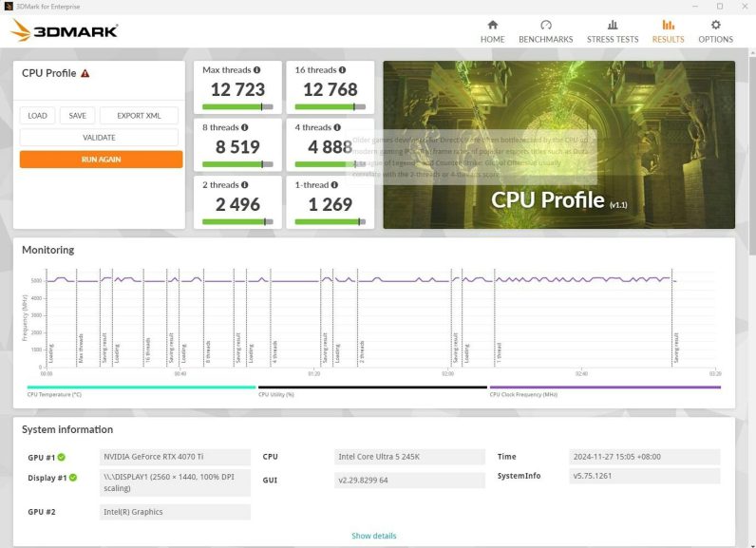The height and width of the screenshot is (548, 756).
Task: Select the Results tab
Action: [x=668, y=31]
